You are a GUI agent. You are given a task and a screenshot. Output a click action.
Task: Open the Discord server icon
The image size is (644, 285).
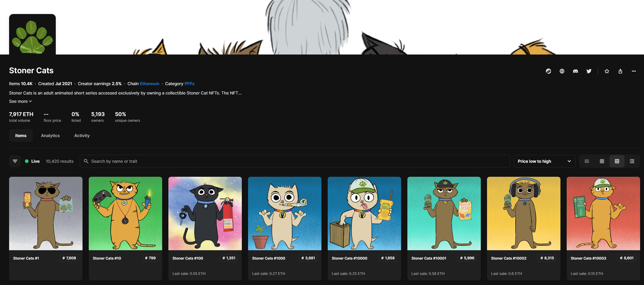575,71
